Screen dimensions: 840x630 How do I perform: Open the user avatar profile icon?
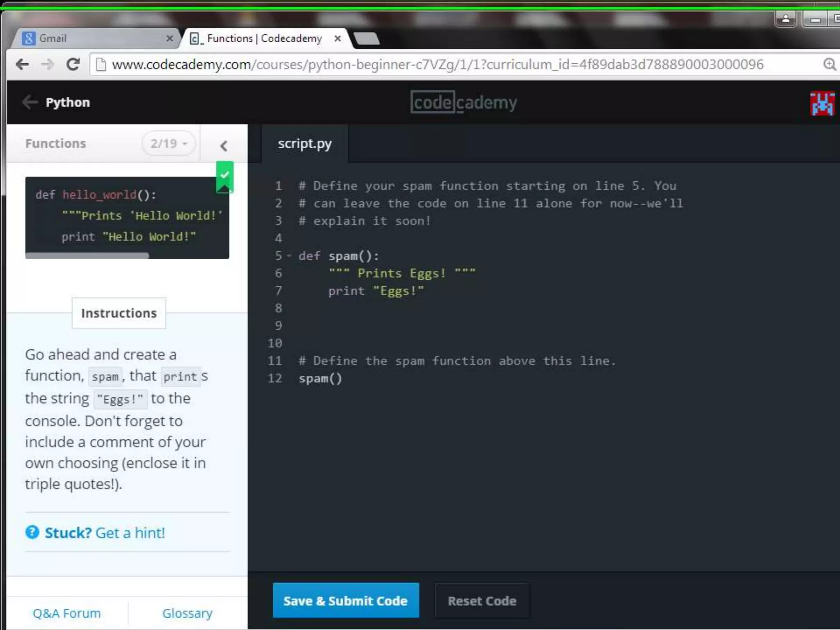(822, 103)
